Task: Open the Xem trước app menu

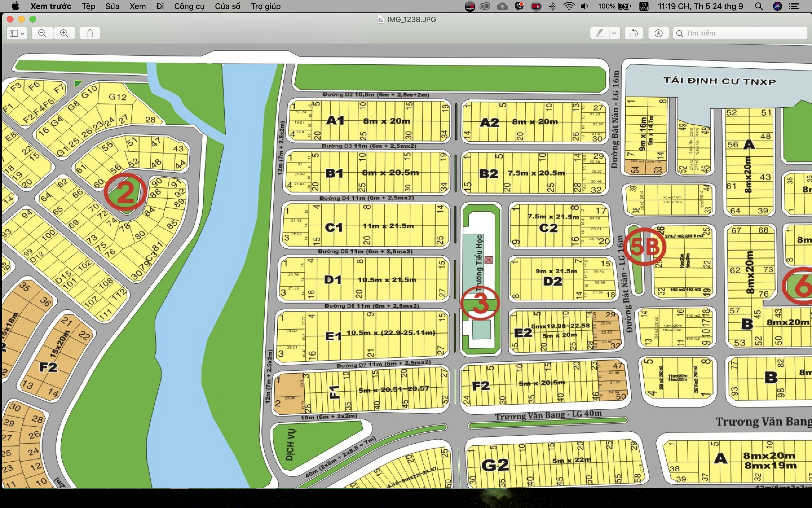Action: tap(51, 6)
